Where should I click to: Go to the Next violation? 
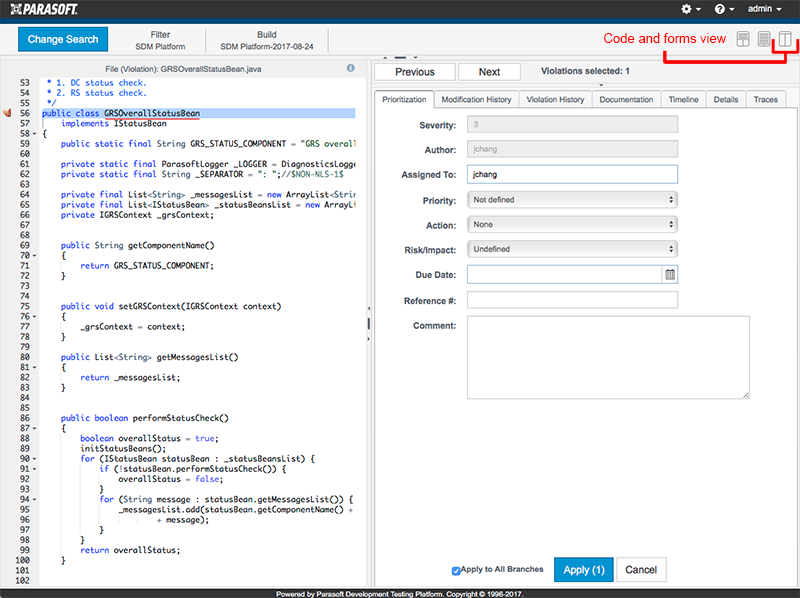[x=489, y=72]
